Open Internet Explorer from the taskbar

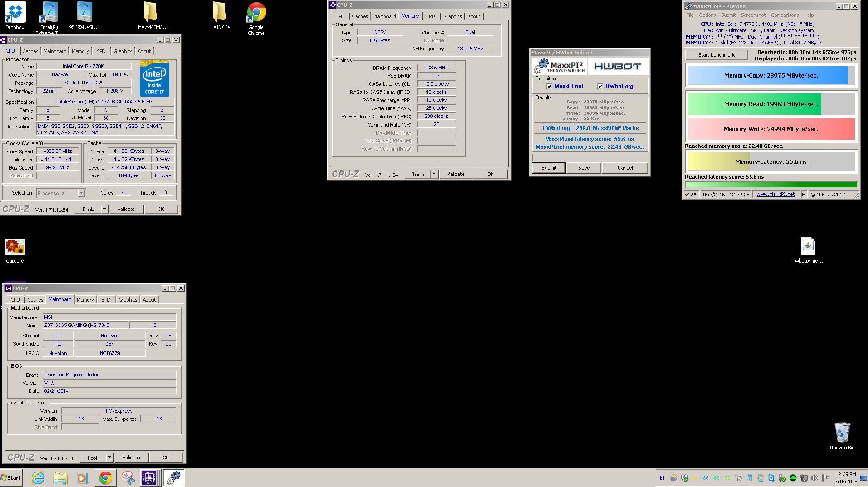(x=38, y=478)
